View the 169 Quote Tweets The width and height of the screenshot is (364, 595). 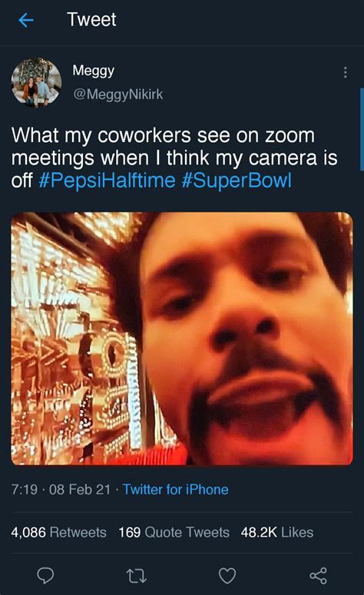point(174,532)
